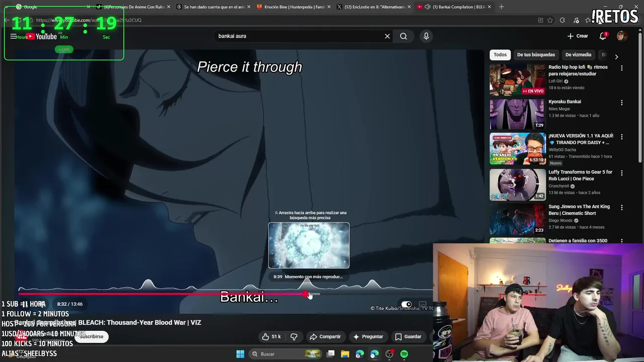The height and width of the screenshot is (362, 644).
Task: Open File Explorer from the taskbar
Action: [x=345, y=354]
